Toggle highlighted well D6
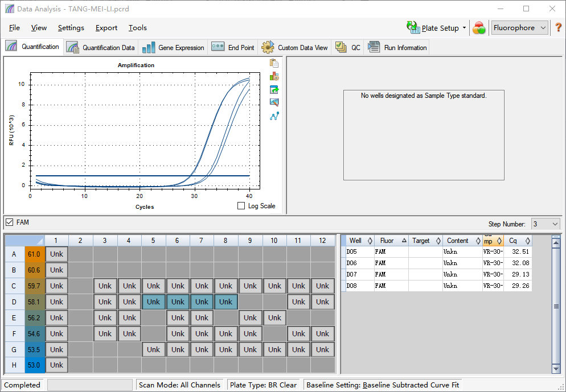The width and height of the screenshot is (566, 392). coord(178,302)
